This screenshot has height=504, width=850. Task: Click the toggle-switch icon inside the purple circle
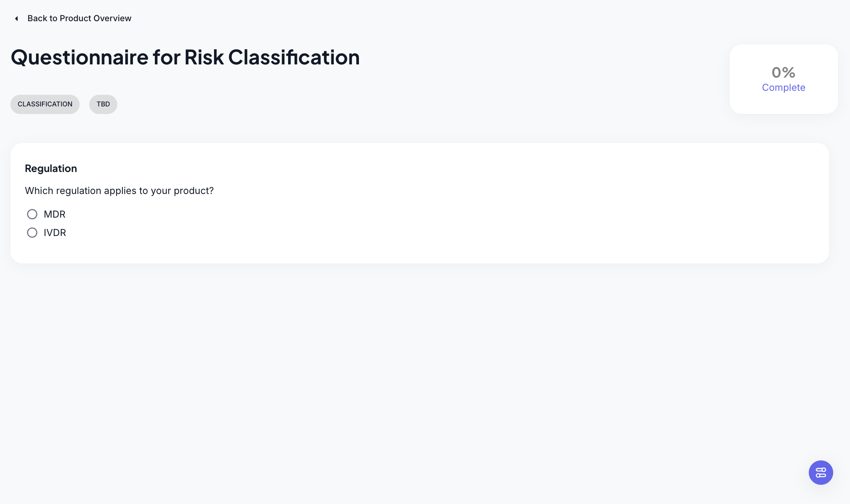[x=821, y=472]
